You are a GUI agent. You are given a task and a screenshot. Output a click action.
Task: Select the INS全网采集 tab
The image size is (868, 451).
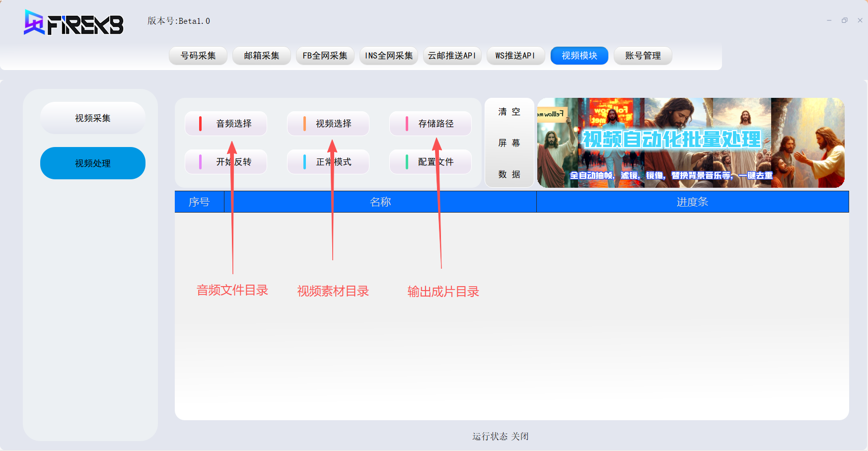coord(389,56)
